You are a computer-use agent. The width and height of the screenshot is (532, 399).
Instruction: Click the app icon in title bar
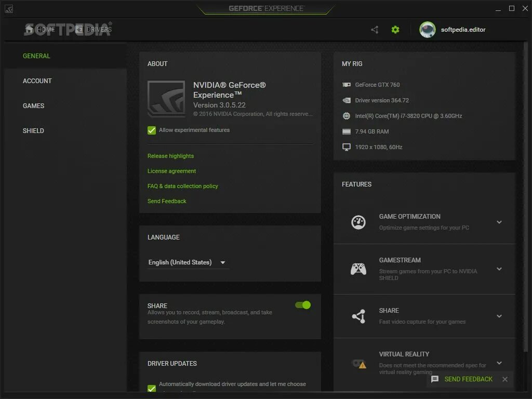(x=9, y=9)
